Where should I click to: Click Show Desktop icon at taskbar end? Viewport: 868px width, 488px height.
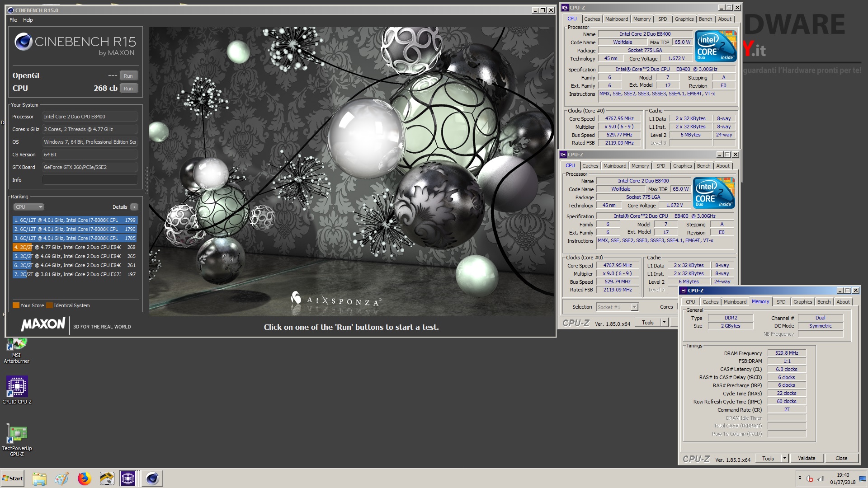(x=863, y=479)
